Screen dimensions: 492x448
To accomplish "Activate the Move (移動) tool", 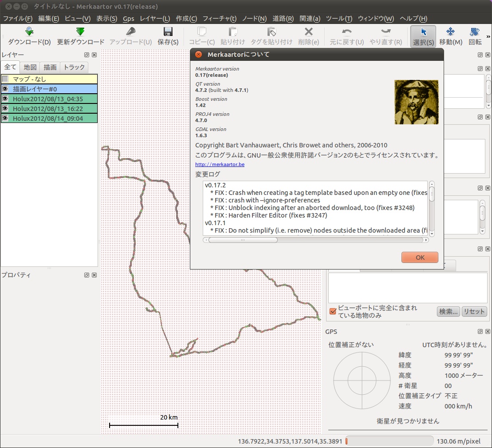I will click(x=451, y=36).
